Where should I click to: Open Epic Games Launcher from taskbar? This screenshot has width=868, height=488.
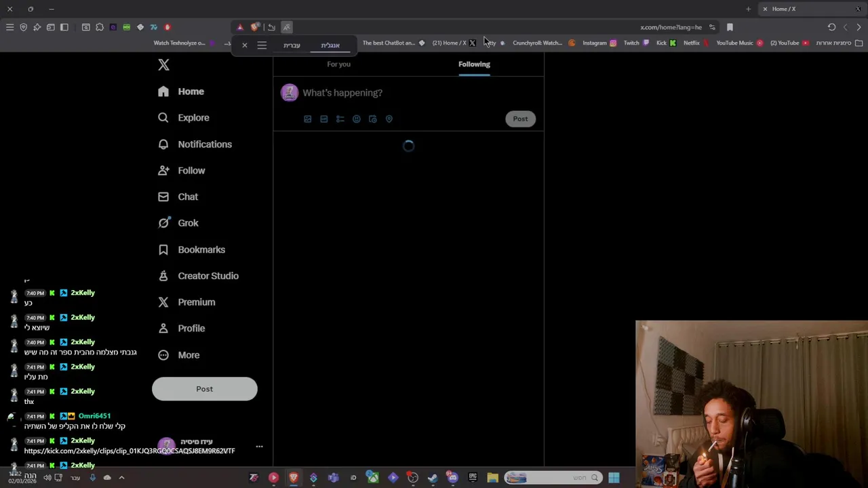click(x=473, y=478)
